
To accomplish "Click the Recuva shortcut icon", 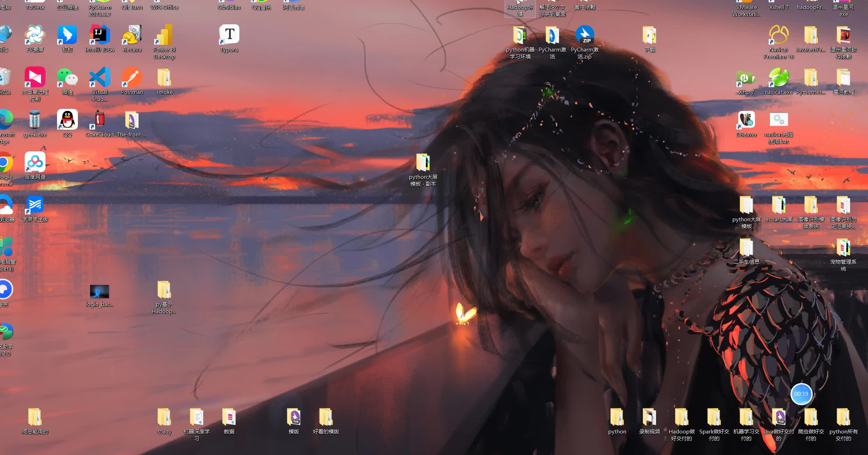I will [132, 35].
